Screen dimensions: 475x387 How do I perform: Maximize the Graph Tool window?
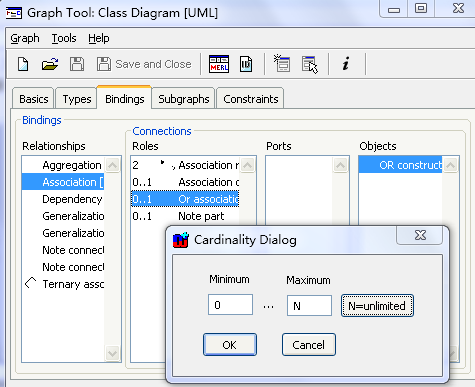pos(421,9)
